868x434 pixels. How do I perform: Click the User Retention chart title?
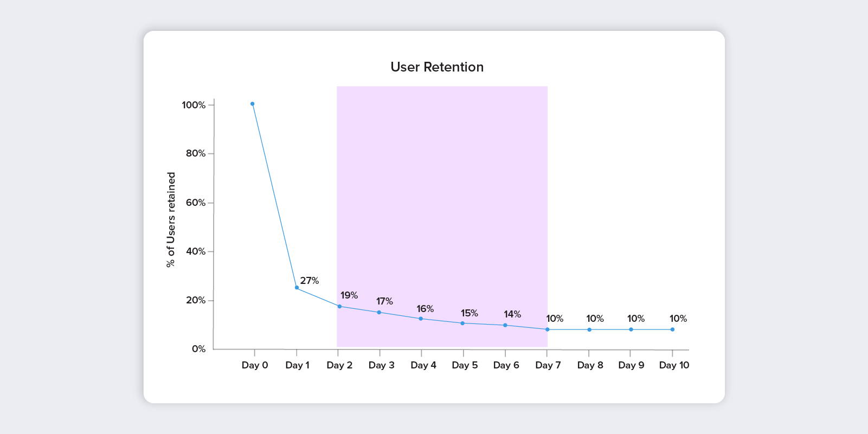437,67
